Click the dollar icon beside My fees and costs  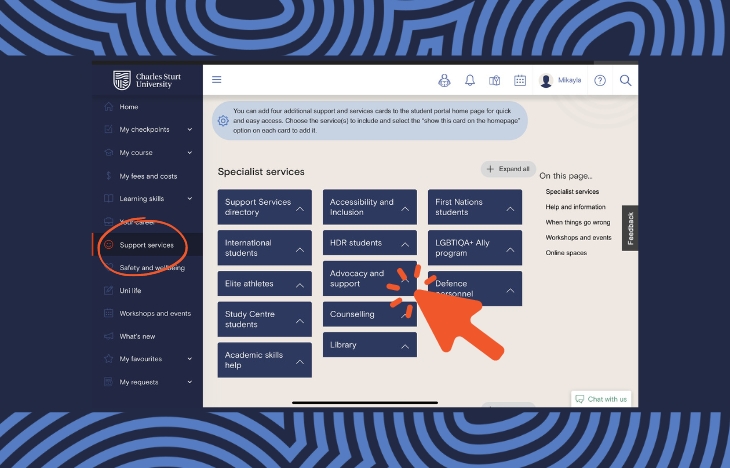[108, 176]
